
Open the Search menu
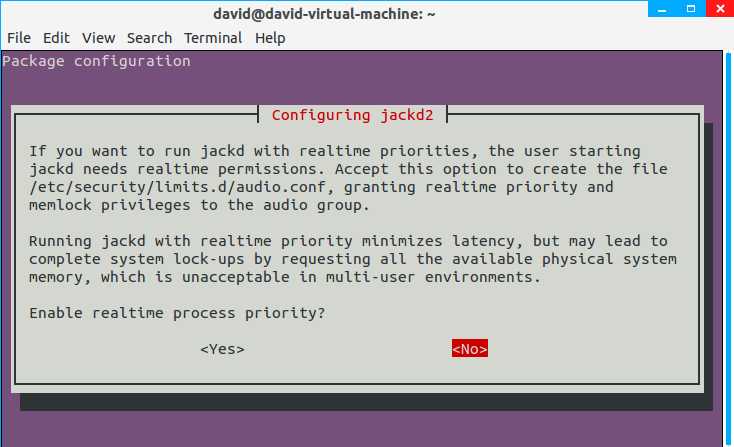pos(149,38)
